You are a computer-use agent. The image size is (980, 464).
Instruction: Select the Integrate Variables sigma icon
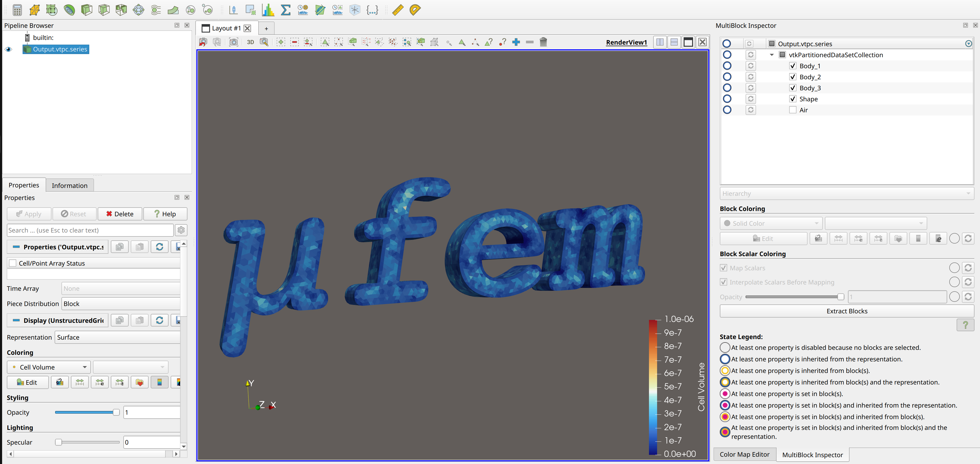(285, 10)
